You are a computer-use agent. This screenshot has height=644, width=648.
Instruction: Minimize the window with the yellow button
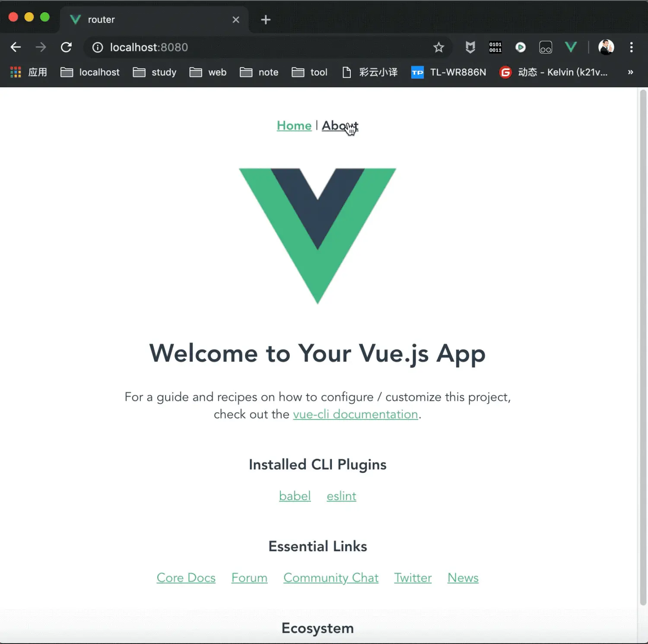pos(29,17)
